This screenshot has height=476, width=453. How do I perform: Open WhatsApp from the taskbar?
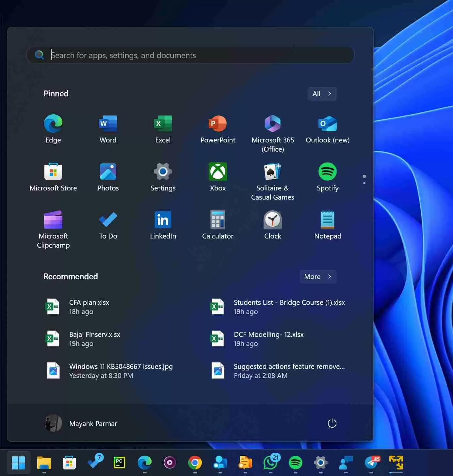[x=270, y=463]
